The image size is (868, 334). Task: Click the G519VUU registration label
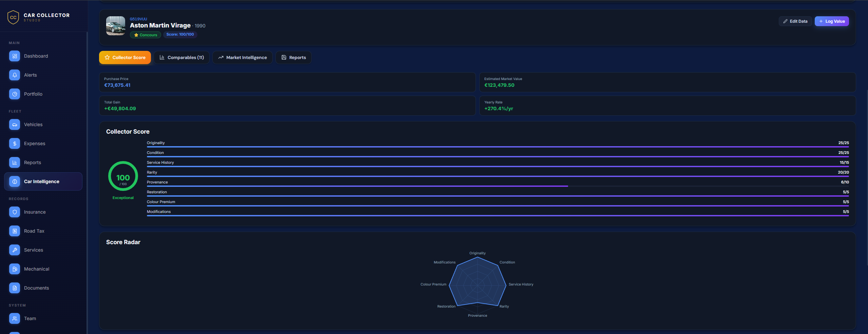pyautogui.click(x=138, y=19)
